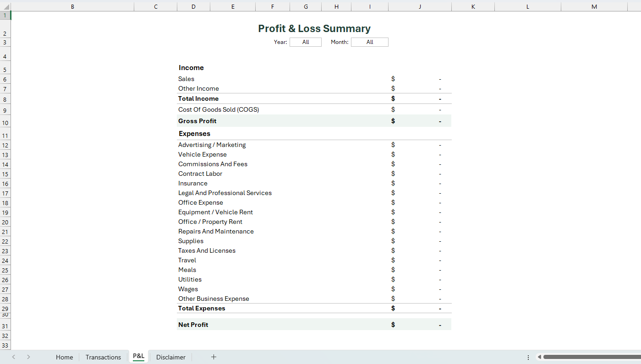Open the Month filter cell showing All
Screen dimensions: 641x364
pos(370,42)
